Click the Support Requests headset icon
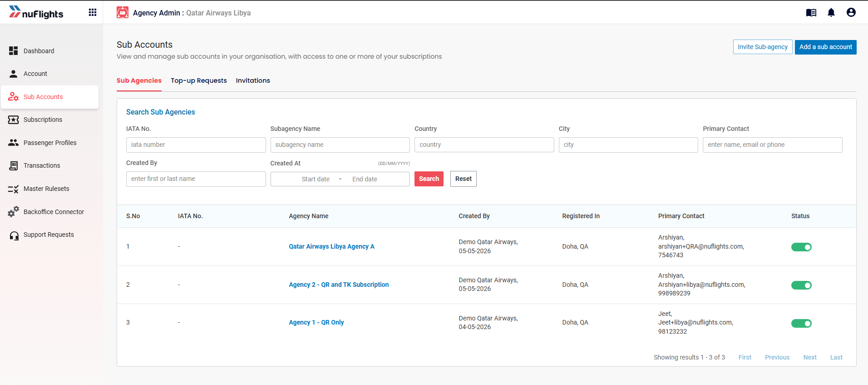This screenshot has height=385, width=868. 14,235
